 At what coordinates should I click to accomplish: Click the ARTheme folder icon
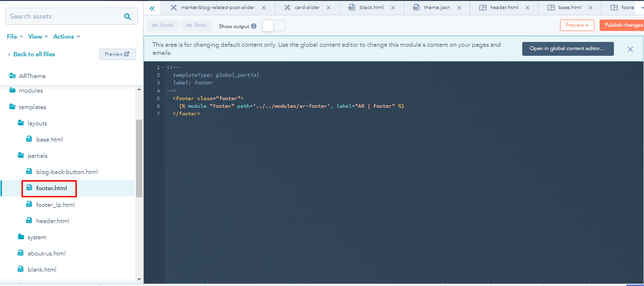pyautogui.click(x=12, y=76)
